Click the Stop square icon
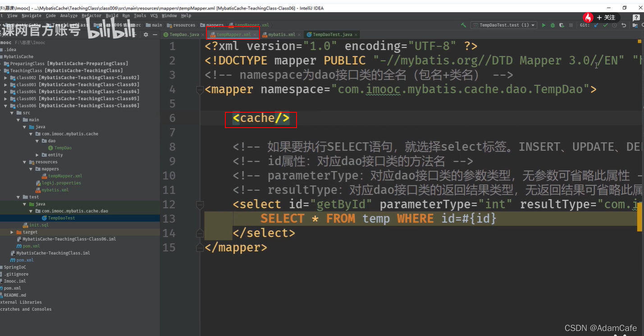The height and width of the screenshot is (336, 644). (571, 25)
